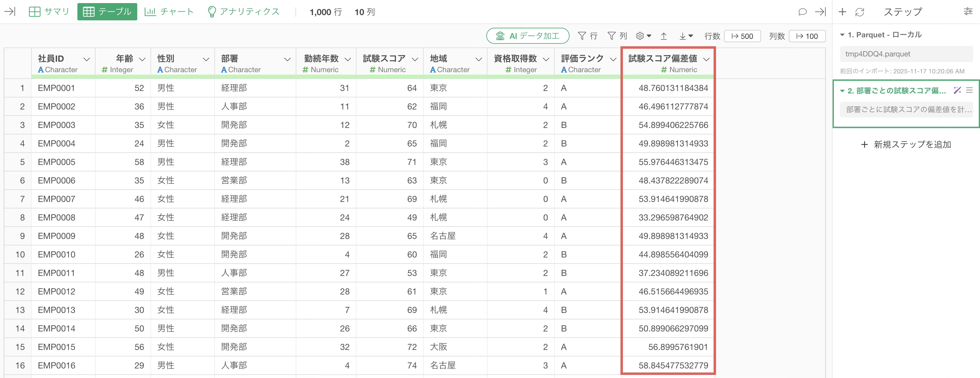
Task: Open the hamburger menu of step 2
Action: [x=969, y=90]
